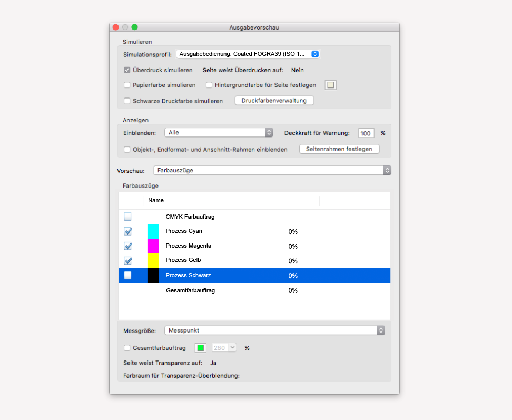Expand the Einblenden dropdown set to Alle
Screen dimensions: 512x420
click(x=219, y=133)
